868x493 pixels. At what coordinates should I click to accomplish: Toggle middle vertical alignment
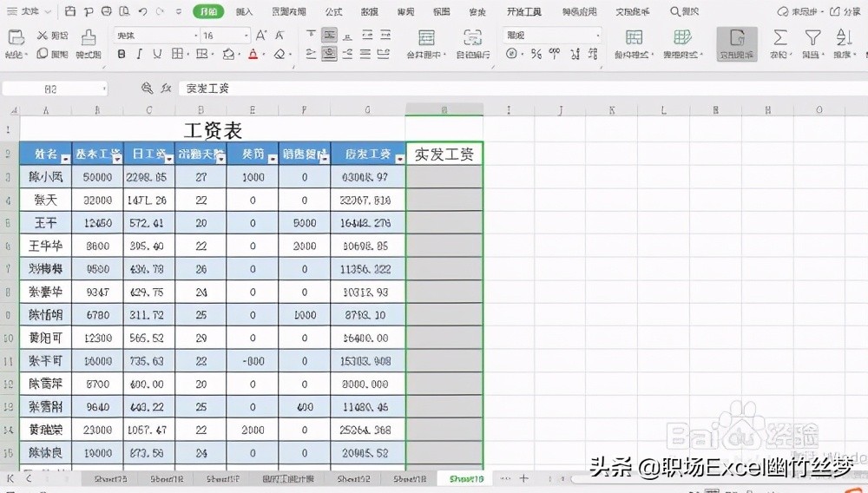(x=329, y=35)
